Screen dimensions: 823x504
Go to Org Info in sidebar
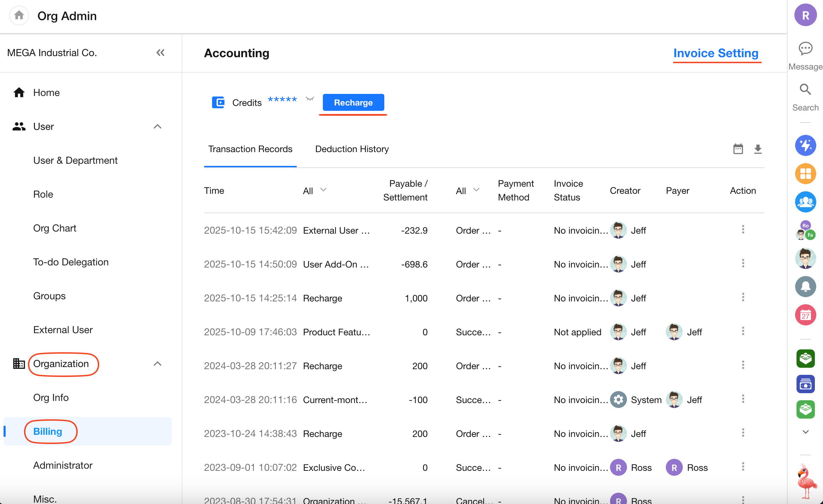pos(51,397)
